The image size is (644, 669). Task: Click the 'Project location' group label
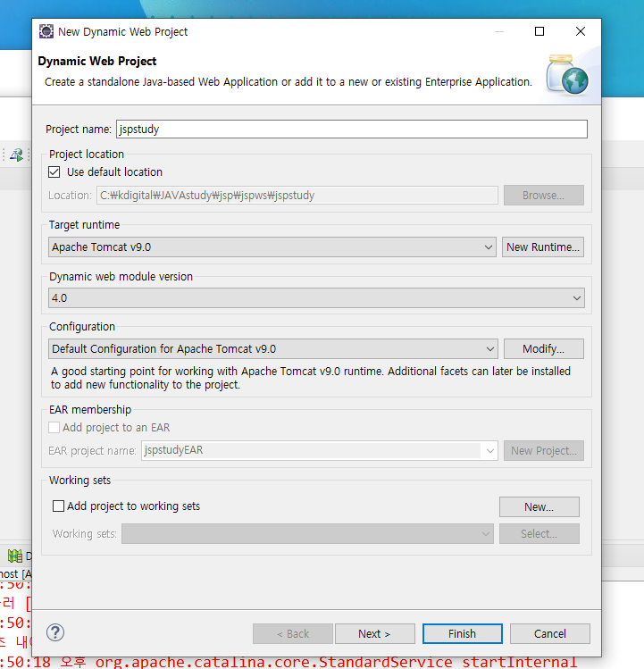coord(87,154)
